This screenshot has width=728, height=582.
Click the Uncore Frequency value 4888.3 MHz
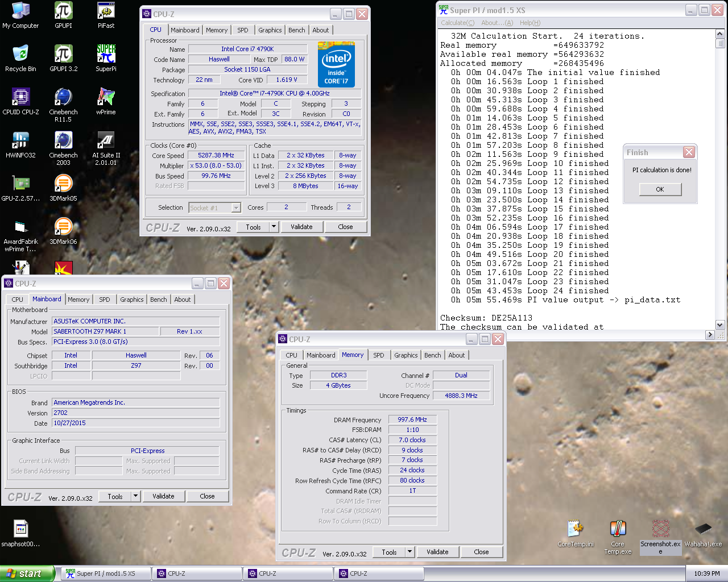(461, 396)
